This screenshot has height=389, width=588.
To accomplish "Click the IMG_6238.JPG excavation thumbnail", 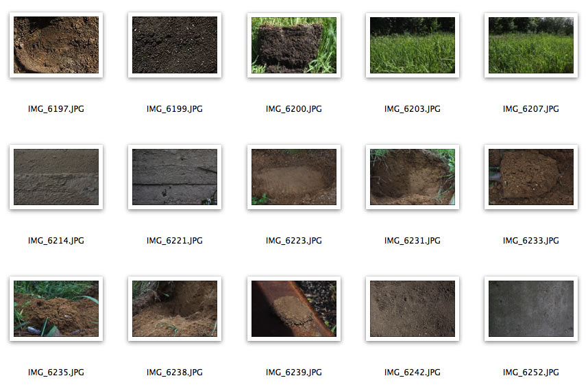I will 175,309.
